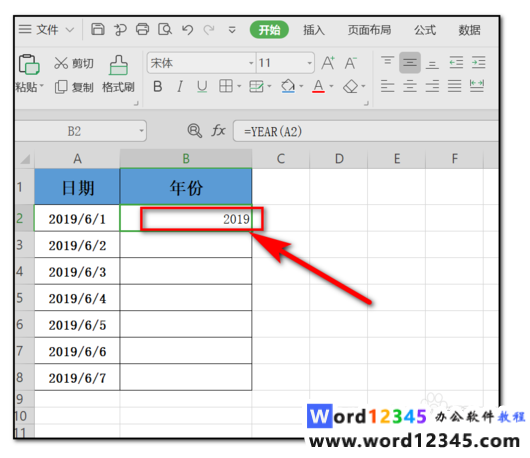The width and height of the screenshot is (530, 458).
Task: Click the draw border table icon
Action: (x=256, y=86)
